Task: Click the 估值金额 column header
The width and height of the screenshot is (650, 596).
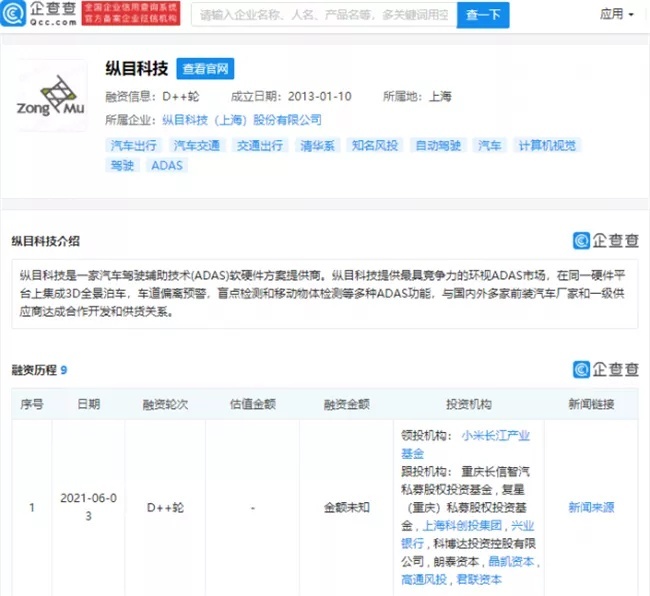Action: coord(253,404)
